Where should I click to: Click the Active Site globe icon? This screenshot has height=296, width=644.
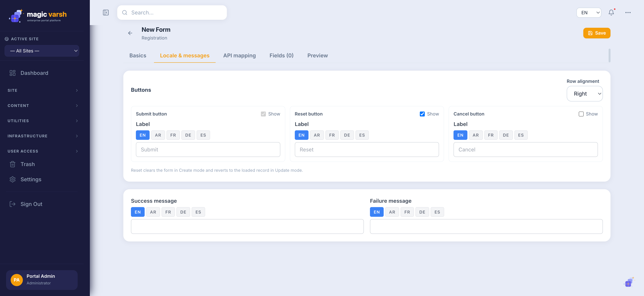click(7, 39)
